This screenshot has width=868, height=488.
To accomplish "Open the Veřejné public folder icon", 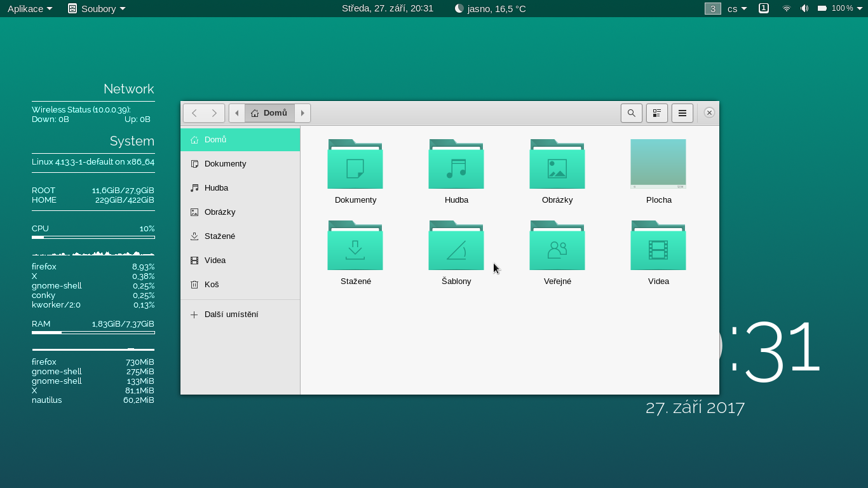I will coord(557,245).
